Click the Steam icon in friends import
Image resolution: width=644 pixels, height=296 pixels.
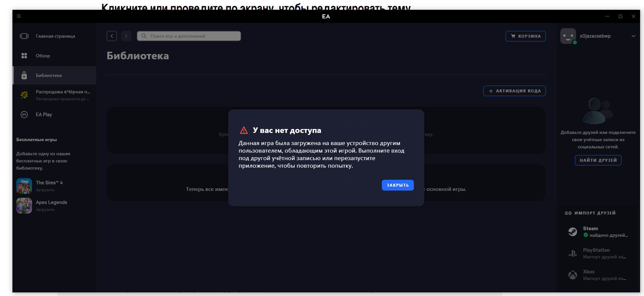pyautogui.click(x=572, y=232)
